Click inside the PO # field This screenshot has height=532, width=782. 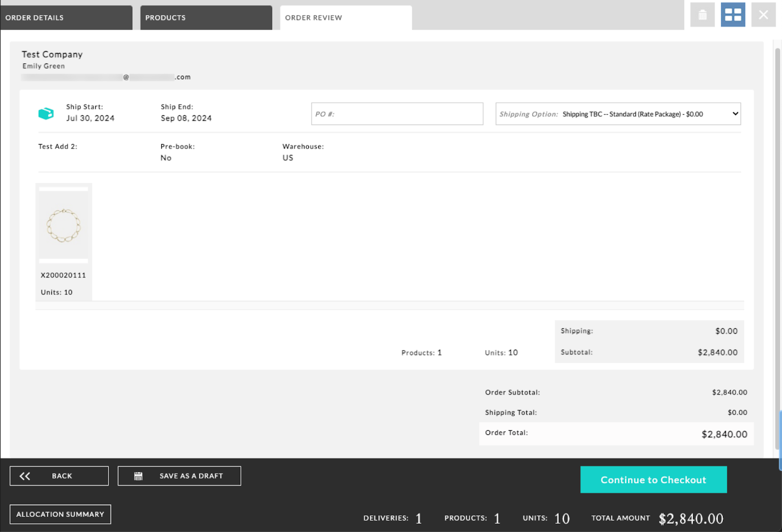[x=397, y=114]
